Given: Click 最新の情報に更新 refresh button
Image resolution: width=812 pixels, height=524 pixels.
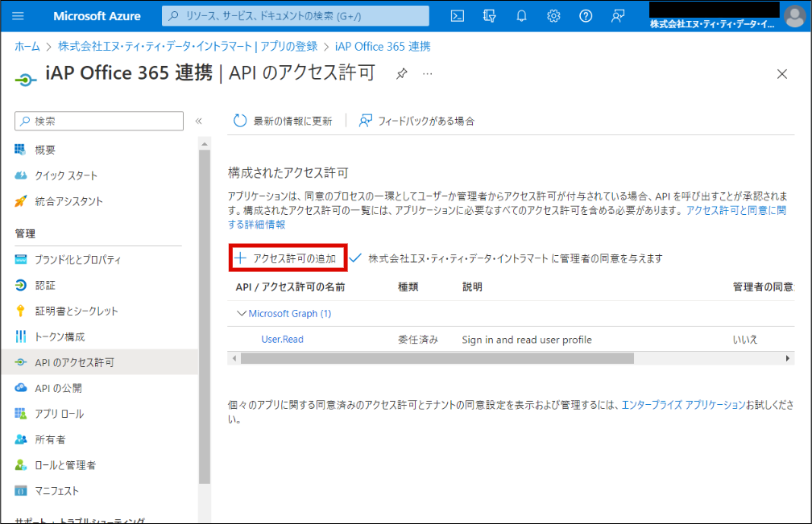Looking at the screenshot, I should point(283,121).
